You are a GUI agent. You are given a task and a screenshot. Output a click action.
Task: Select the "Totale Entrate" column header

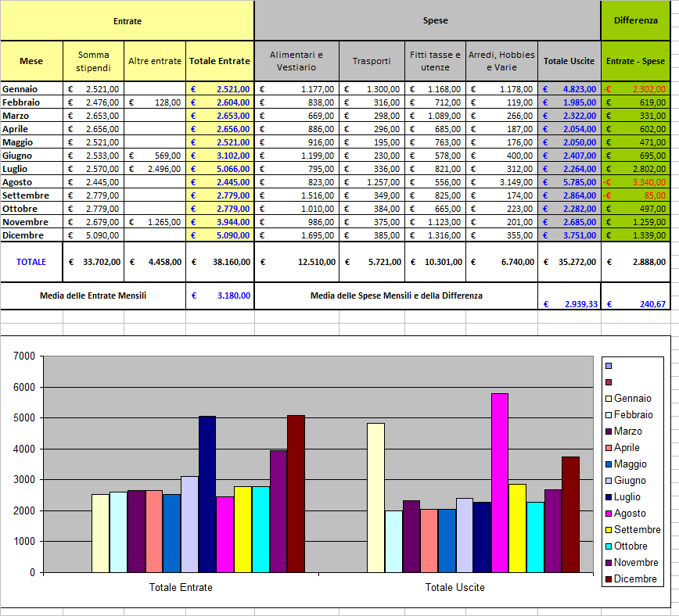click(x=219, y=60)
